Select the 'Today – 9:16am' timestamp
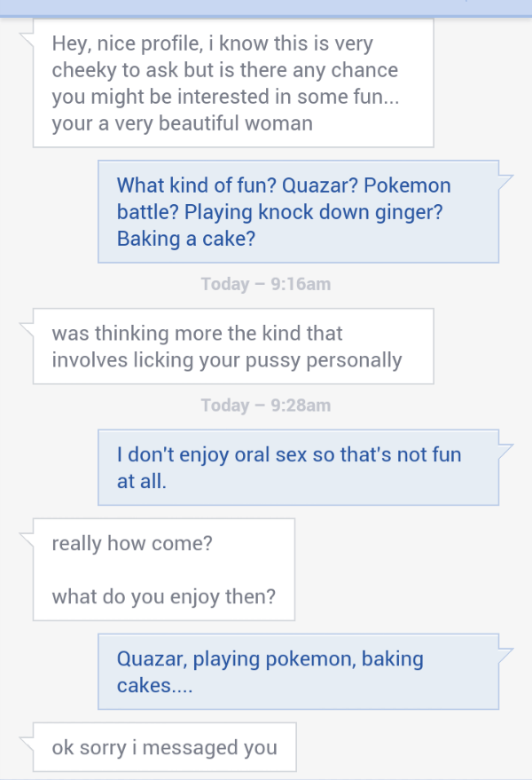 click(265, 284)
